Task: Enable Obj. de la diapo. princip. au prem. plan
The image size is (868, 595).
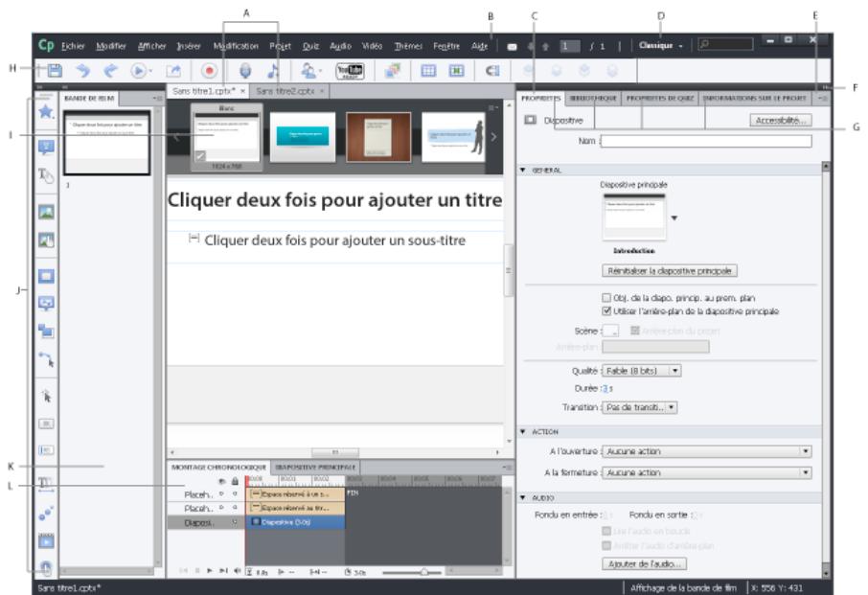Action: (606, 298)
